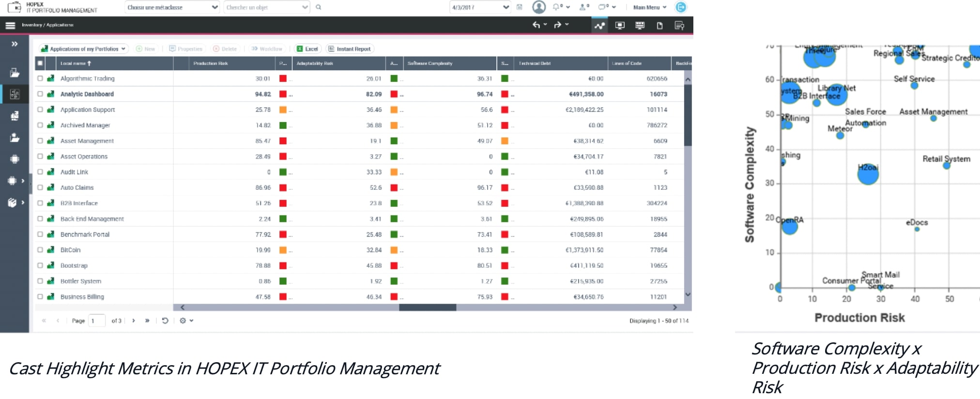This screenshot has width=980, height=399.
Task: Toggle the select-all checkbox in table header
Action: 40,63
